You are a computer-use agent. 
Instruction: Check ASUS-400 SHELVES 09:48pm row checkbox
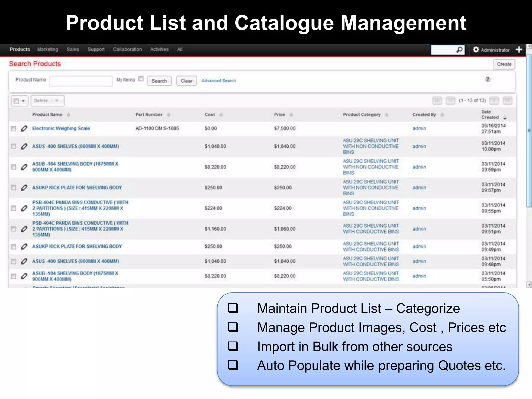13,261
